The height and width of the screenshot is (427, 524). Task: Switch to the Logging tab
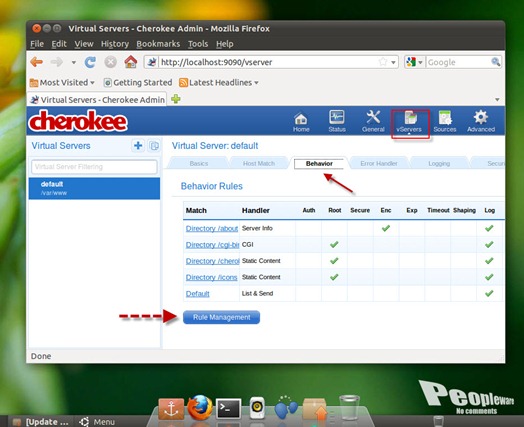click(x=439, y=163)
